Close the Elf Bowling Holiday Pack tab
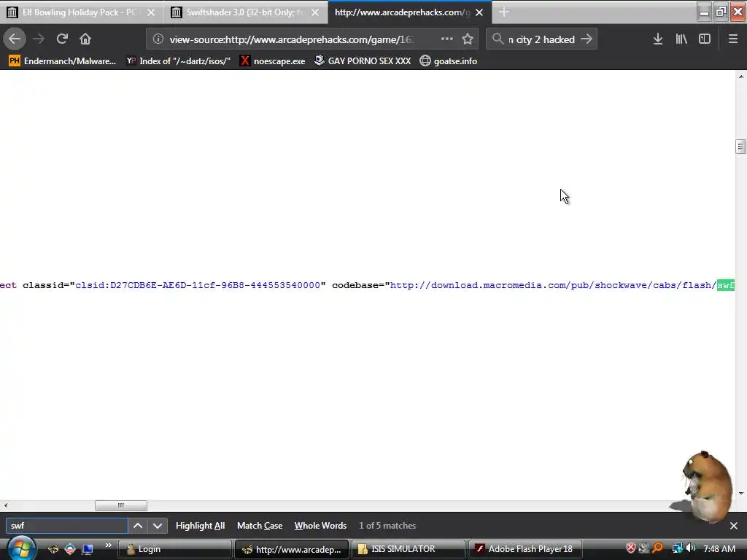This screenshot has width=747, height=560. (151, 12)
